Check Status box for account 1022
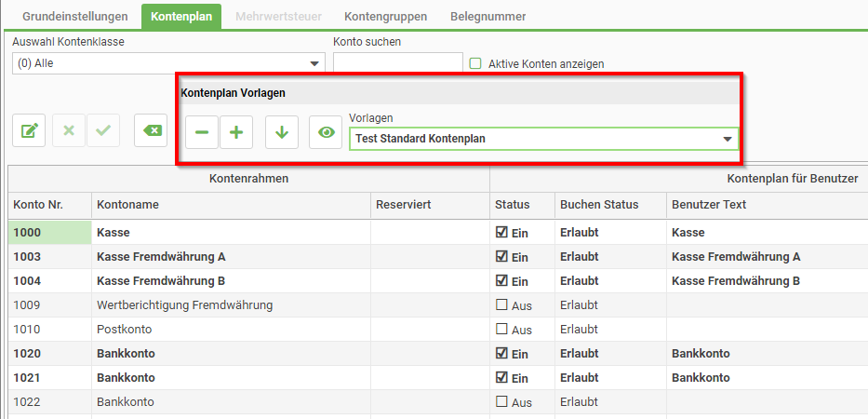 pyautogui.click(x=501, y=401)
